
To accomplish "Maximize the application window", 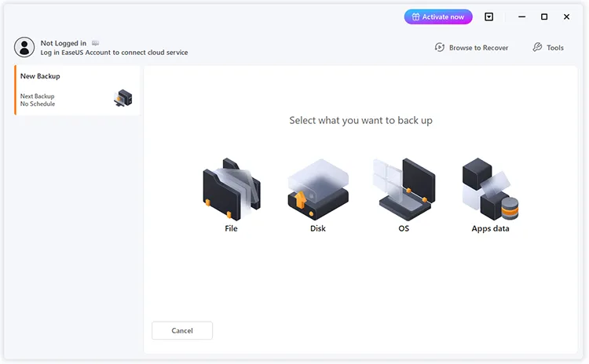I will [544, 16].
